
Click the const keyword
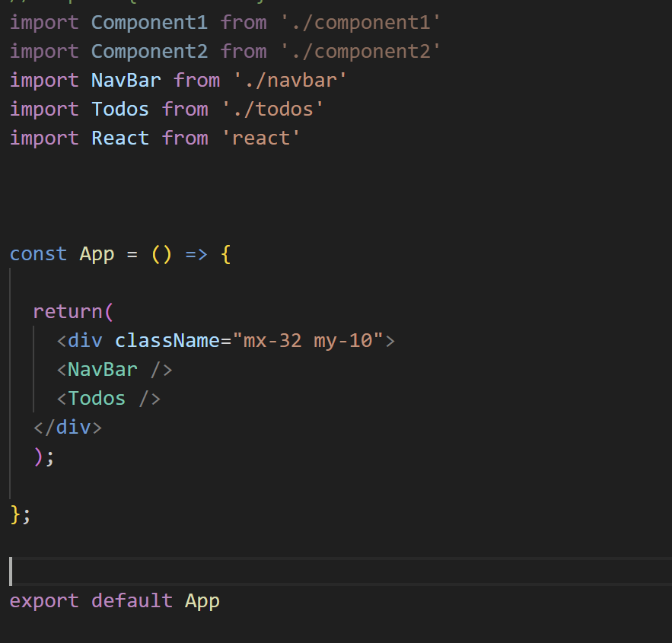[x=38, y=254]
